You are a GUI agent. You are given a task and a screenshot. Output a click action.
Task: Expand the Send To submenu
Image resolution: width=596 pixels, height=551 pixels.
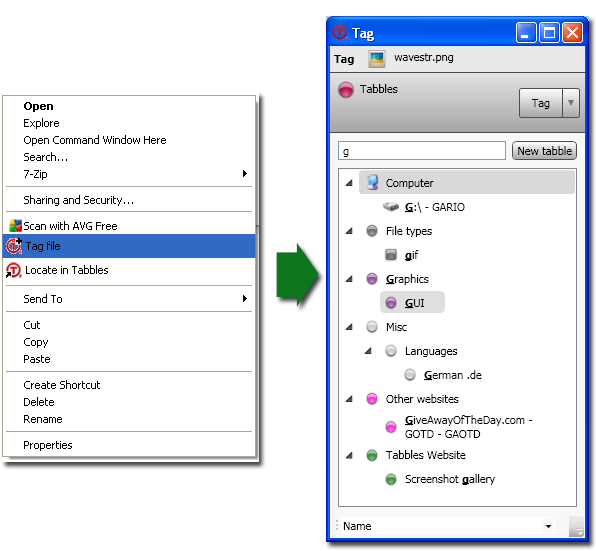pyautogui.click(x=245, y=299)
